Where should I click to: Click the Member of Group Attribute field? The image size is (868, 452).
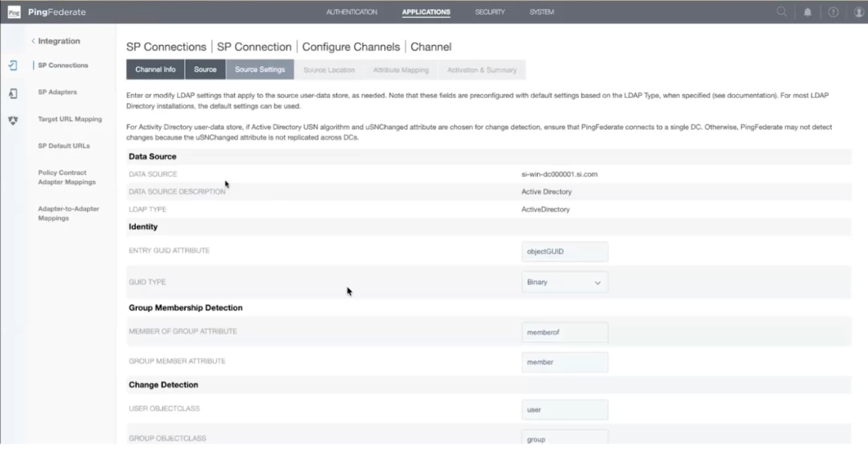click(564, 332)
